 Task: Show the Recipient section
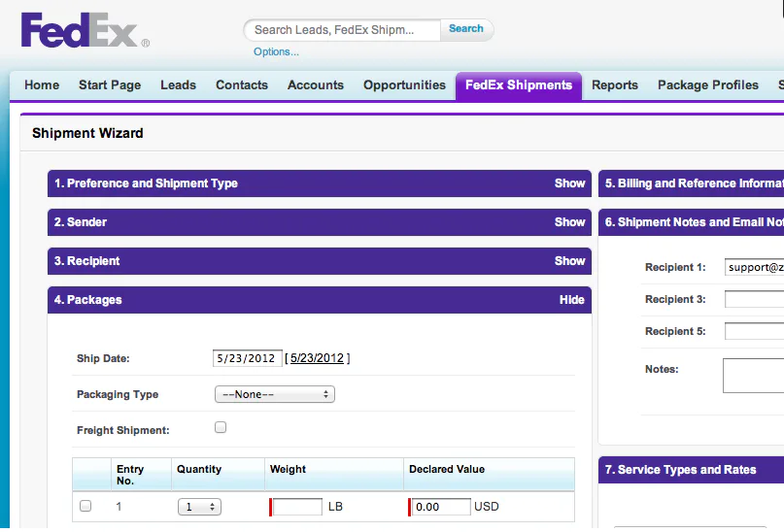tap(569, 261)
